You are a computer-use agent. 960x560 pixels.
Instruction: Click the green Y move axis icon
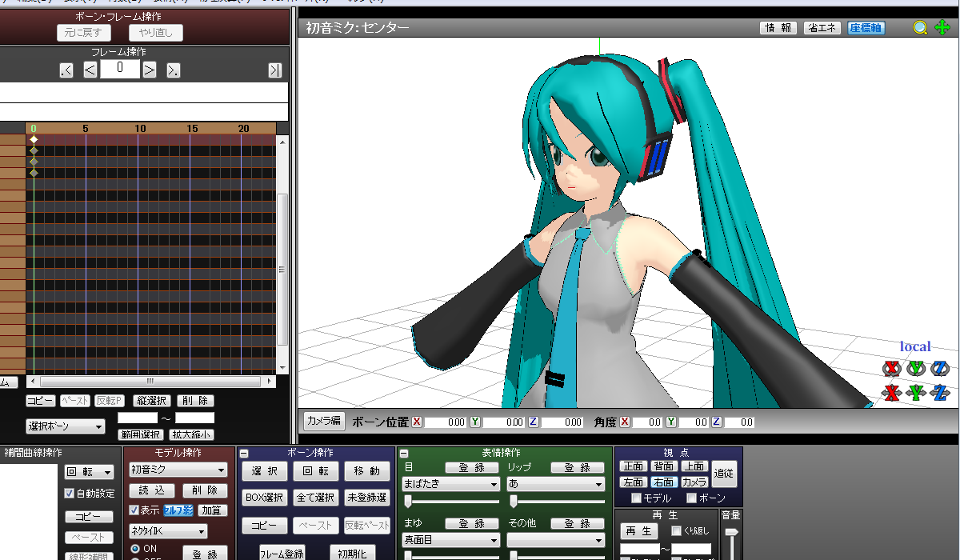(915, 393)
